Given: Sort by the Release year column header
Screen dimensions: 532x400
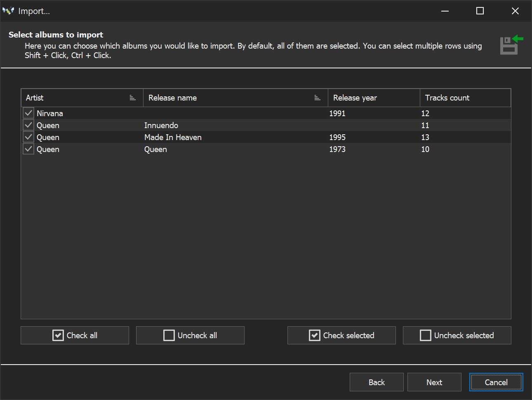Looking at the screenshot, I should click(x=355, y=98).
